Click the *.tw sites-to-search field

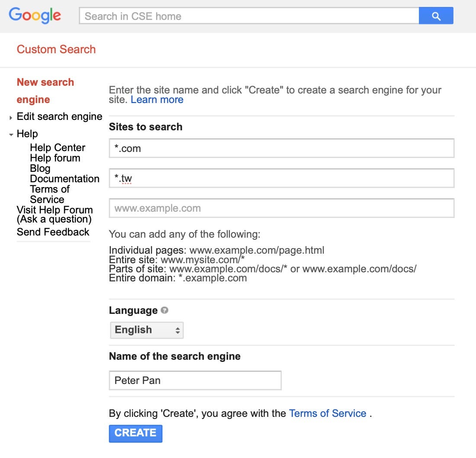pos(281,178)
